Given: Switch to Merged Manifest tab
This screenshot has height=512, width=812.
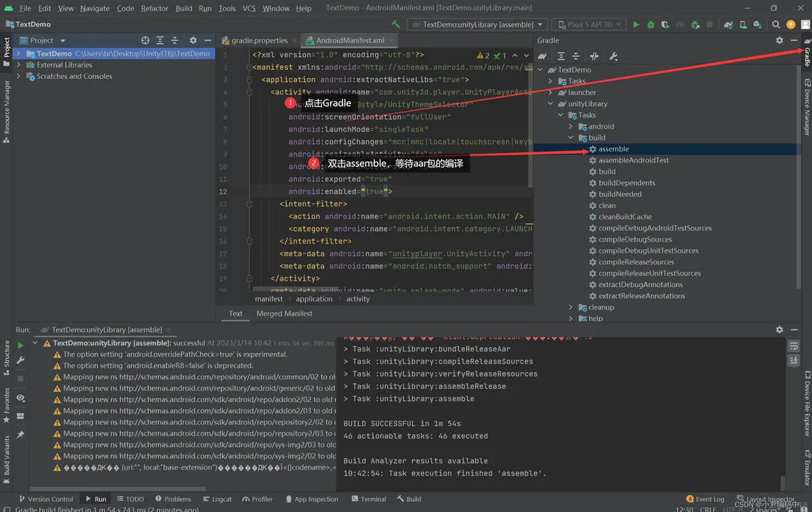Looking at the screenshot, I should point(285,314).
